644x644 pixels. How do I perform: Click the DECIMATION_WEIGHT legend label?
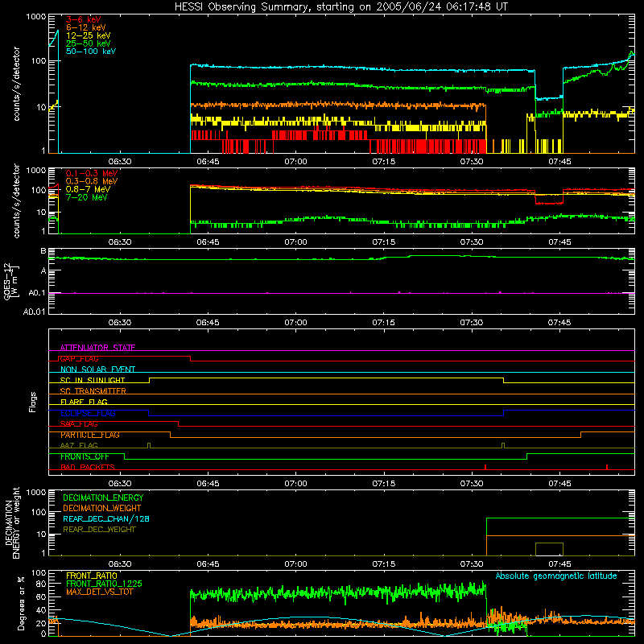[102, 508]
